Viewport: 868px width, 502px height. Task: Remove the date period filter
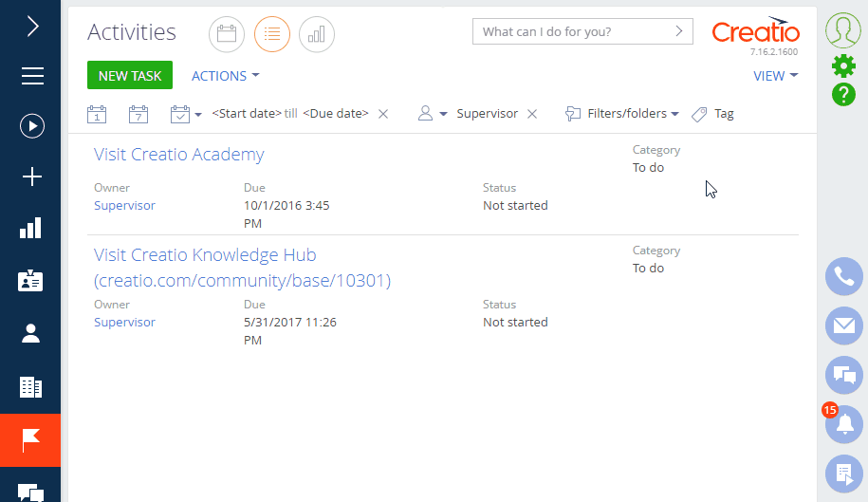point(383,114)
